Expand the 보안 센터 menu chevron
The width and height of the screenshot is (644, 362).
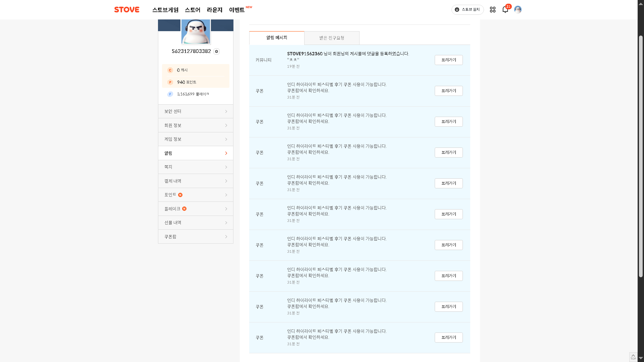pyautogui.click(x=226, y=112)
